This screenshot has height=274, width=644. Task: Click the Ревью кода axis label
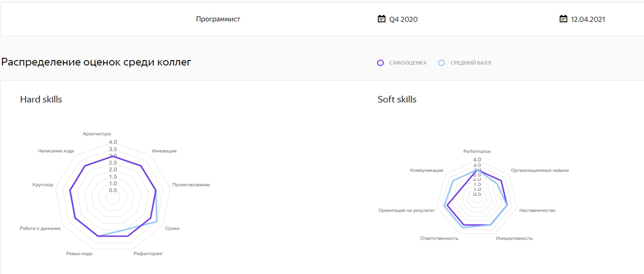coord(79,253)
